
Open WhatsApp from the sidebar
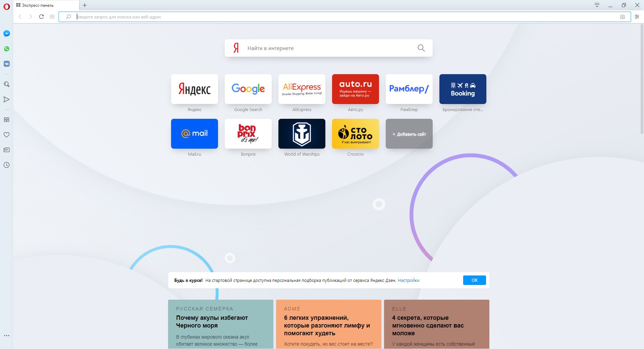(x=7, y=49)
